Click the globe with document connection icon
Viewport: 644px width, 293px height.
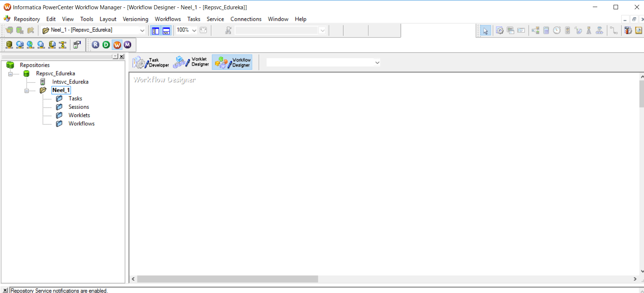(x=20, y=45)
